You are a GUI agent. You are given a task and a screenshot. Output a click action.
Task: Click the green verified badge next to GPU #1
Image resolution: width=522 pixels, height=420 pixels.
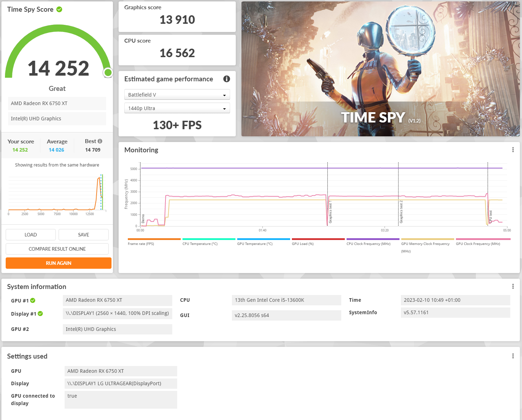33,300
